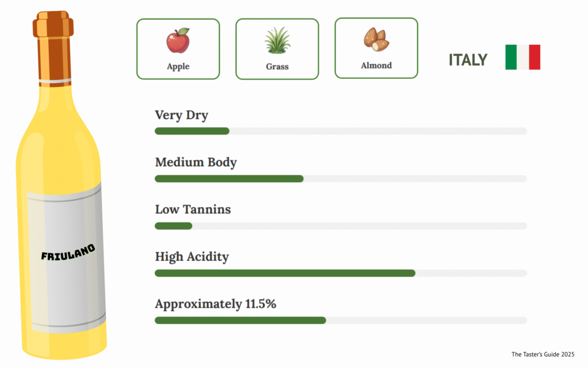
Task: Click the almond nuts icon
Action: (x=376, y=40)
